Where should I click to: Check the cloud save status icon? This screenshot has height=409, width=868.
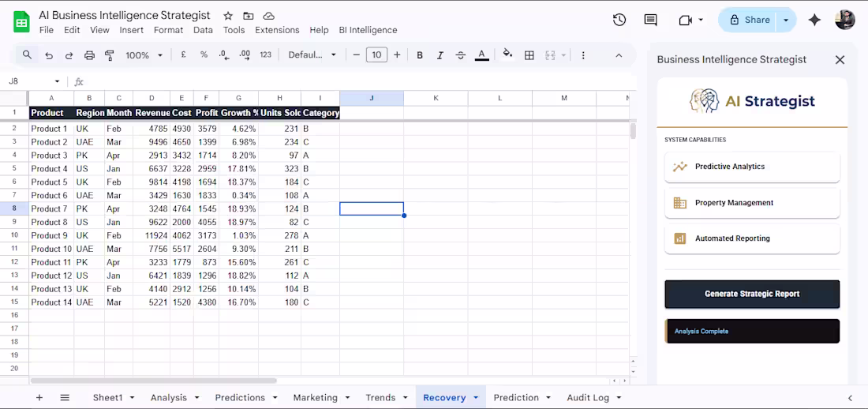click(268, 16)
